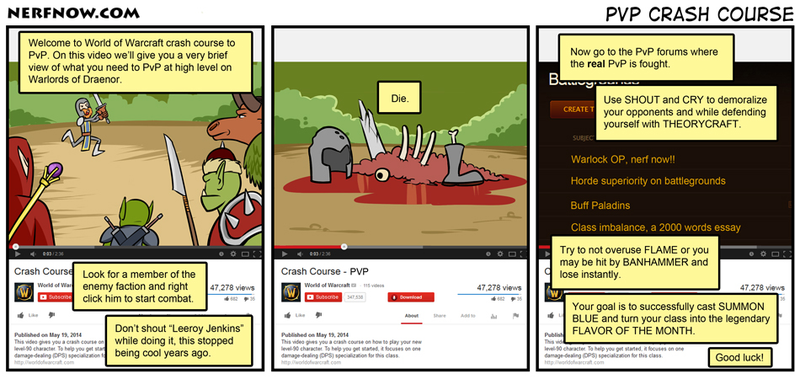Open the Warlock OP, nerf now!! forum topic
The image size is (800, 379).
click(x=622, y=159)
